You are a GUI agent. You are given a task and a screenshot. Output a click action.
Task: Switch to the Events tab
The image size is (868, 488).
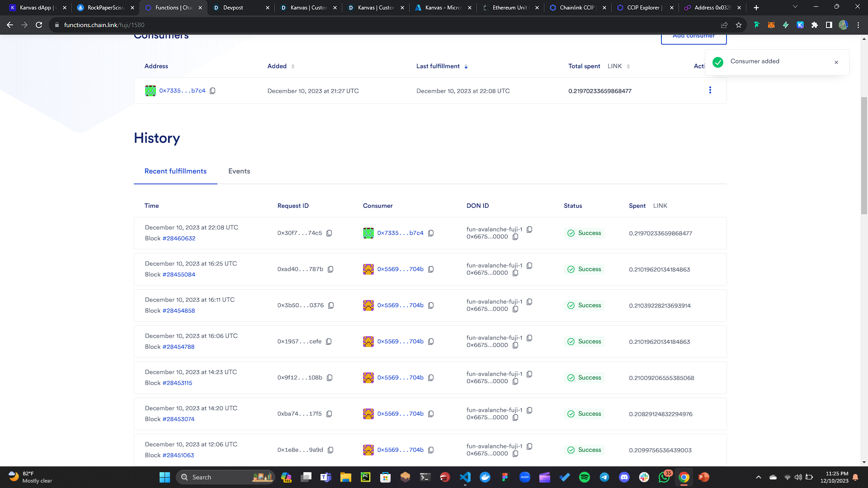point(239,171)
